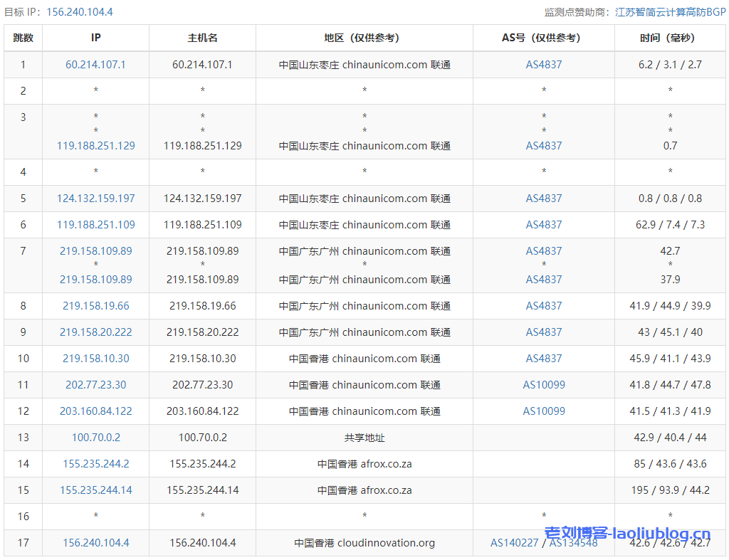Open AS10099 link in hop 11 row
The width and height of the screenshot is (729, 560).
click(x=544, y=385)
